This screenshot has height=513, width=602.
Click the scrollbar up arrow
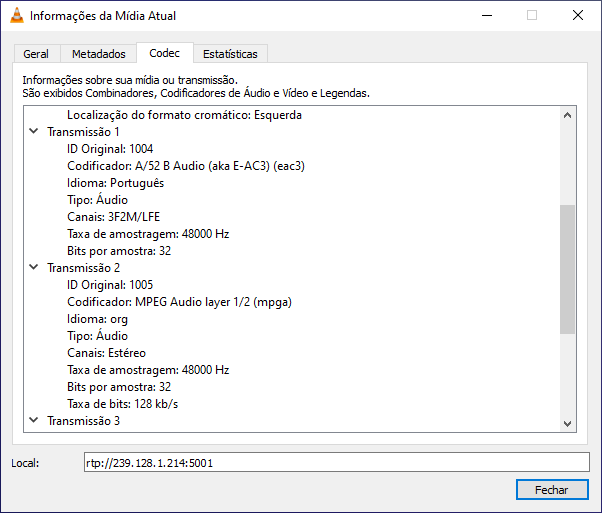(x=567, y=115)
